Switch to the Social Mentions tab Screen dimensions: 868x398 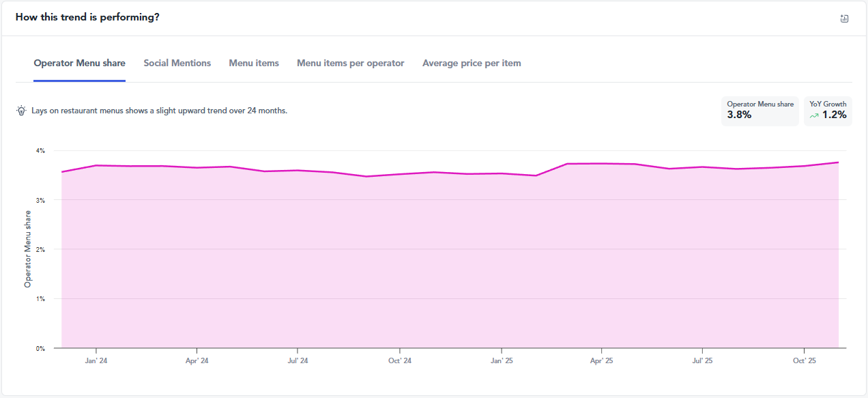177,63
